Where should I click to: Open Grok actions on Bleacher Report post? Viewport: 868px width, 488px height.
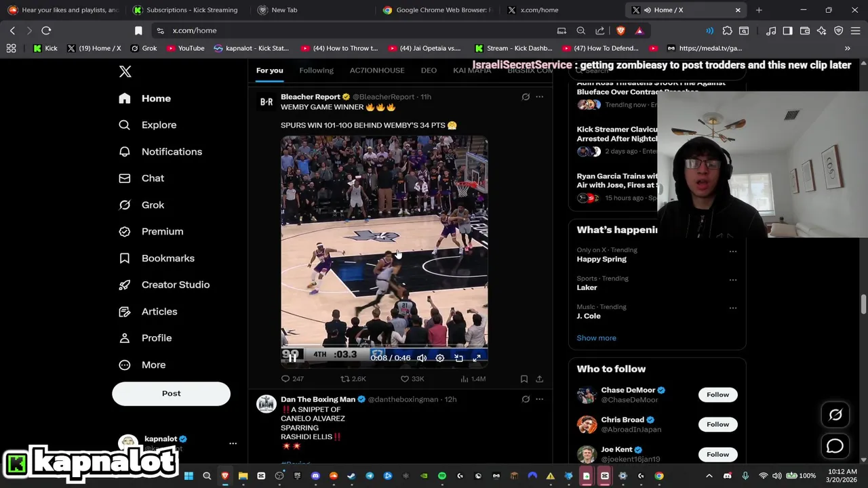[x=526, y=97]
